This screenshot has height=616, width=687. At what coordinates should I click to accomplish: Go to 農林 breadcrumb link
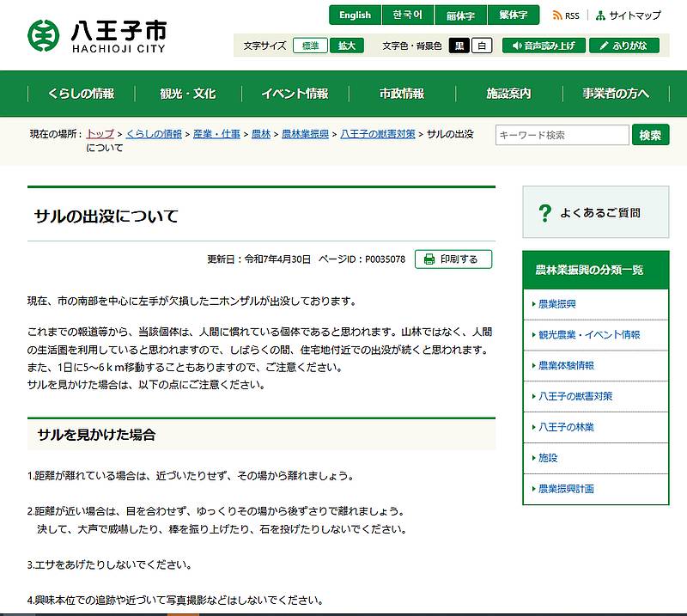pyautogui.click(x=261, y=134)
